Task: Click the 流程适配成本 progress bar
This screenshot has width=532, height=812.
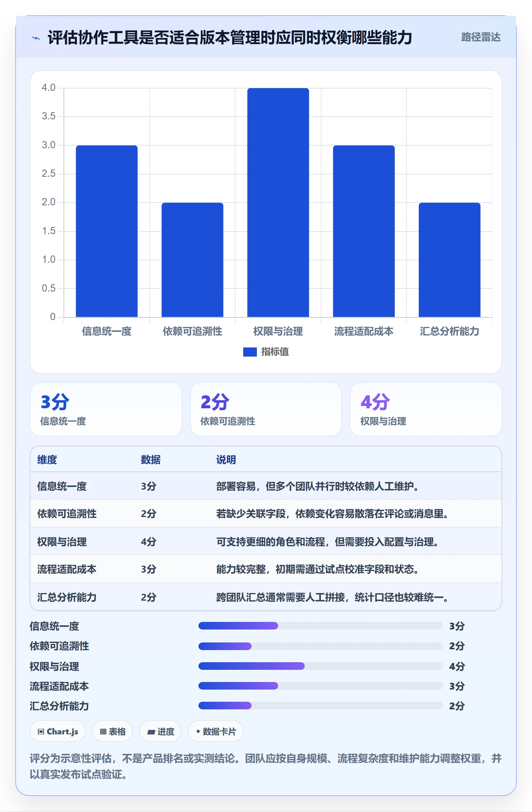Action: coord(320,686)
